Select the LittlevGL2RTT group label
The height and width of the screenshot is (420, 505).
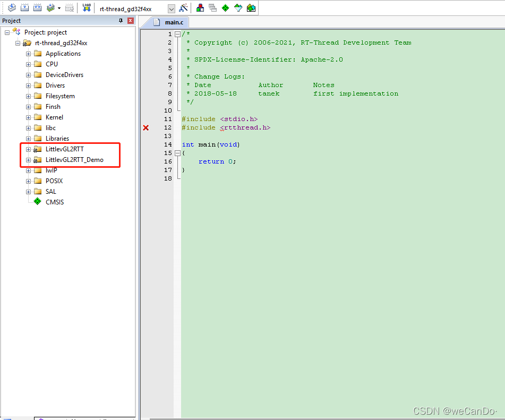coord(64,149)
